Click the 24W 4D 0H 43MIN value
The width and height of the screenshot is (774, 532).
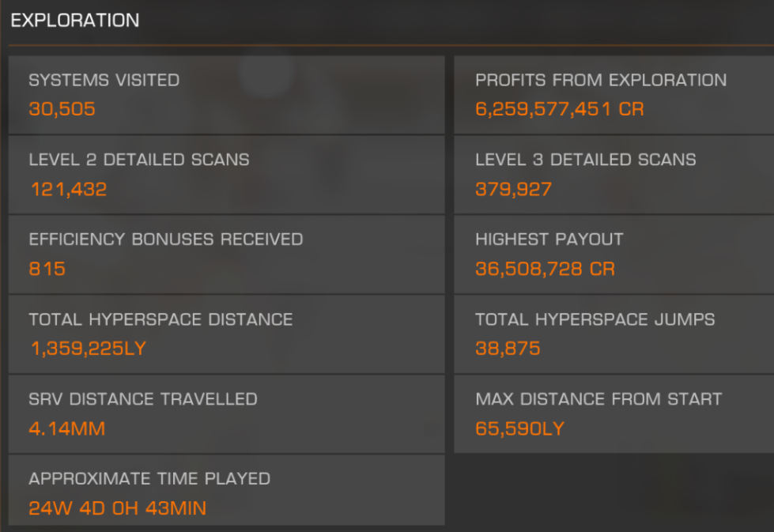[118, 508]
